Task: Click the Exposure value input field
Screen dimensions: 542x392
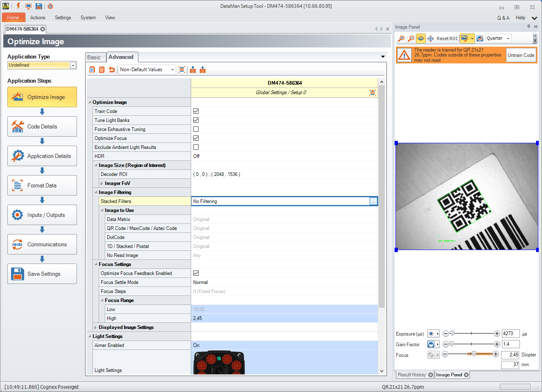Action: [510, 333]
